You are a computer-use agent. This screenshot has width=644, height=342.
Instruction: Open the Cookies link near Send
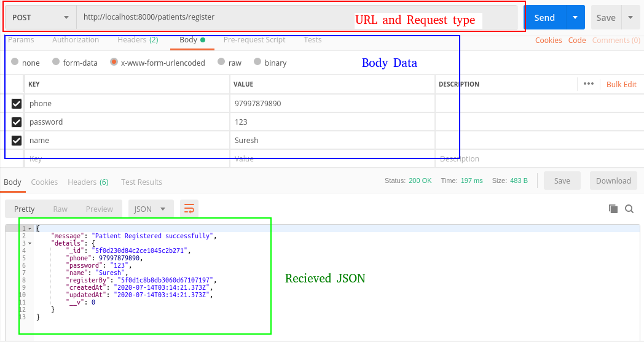click(x=548, y=41)
